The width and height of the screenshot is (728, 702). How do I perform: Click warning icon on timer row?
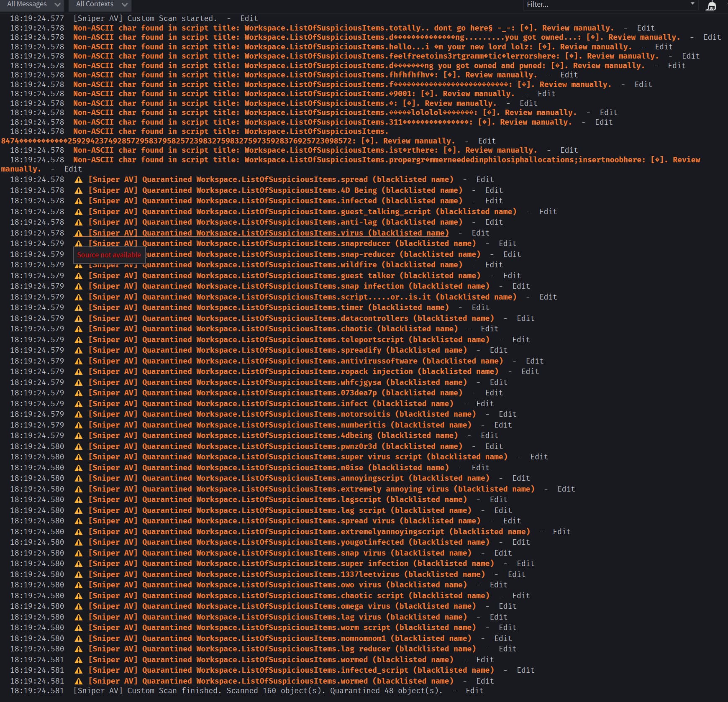[79, 308]
